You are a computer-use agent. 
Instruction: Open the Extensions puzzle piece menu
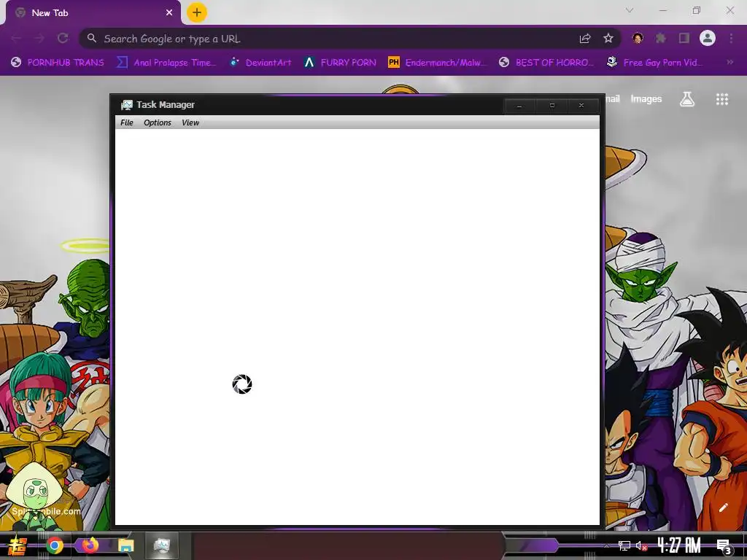(x=660, y=38)
